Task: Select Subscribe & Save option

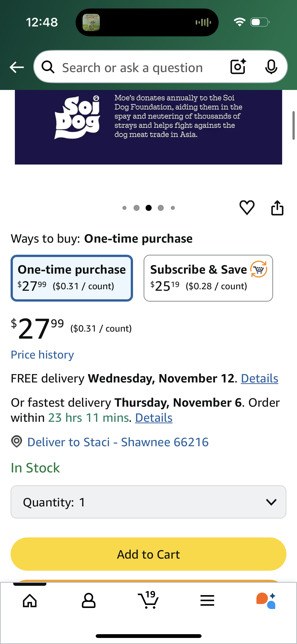Action: click(x=208, y=278)
